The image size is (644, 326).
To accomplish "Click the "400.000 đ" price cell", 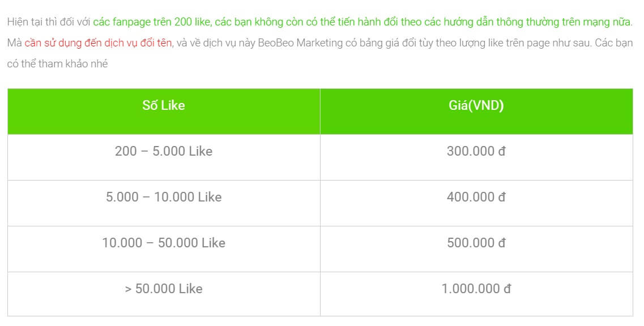I will 476,198.
